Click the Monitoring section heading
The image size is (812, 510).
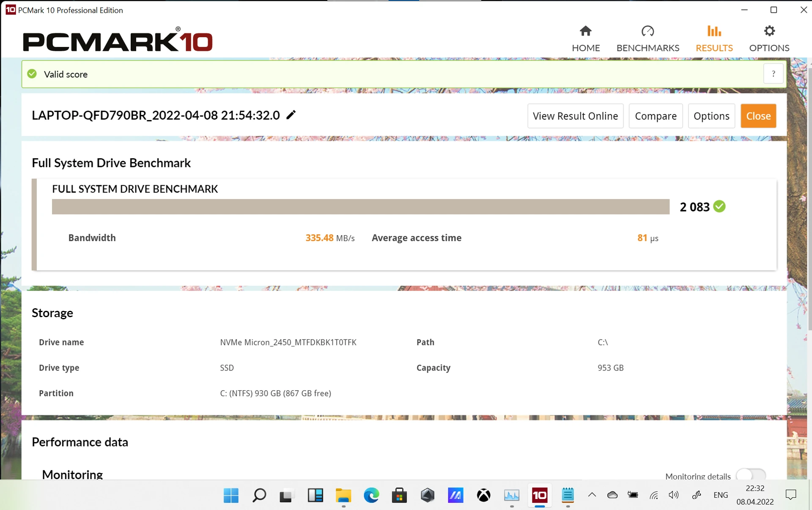[72, 474]
